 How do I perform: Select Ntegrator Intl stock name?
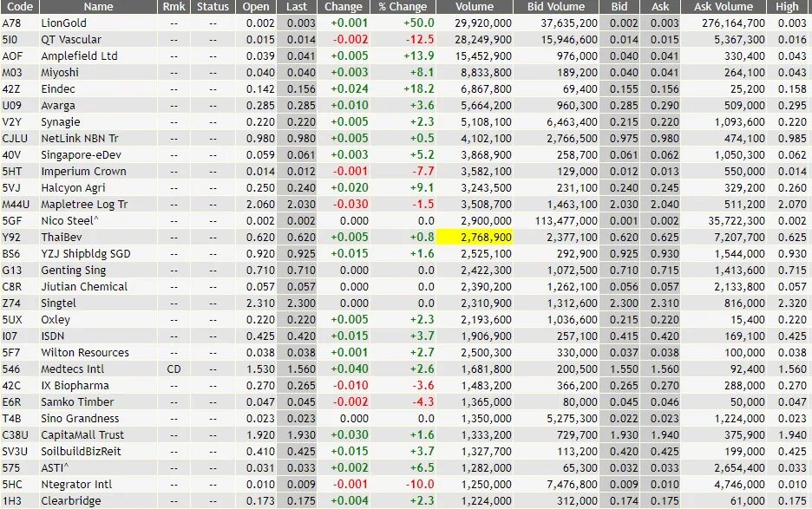click(x=76, y=485)
